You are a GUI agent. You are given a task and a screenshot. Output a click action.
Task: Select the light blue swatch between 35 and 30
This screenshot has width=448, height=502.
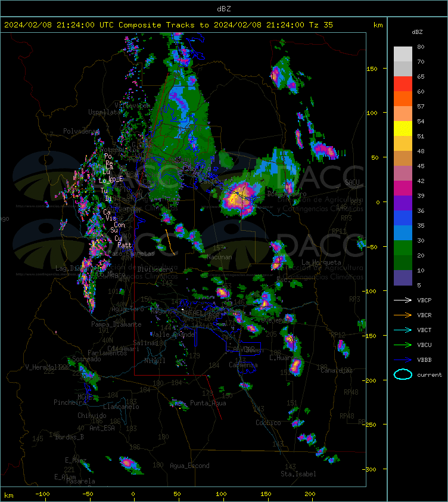(403, 233)
